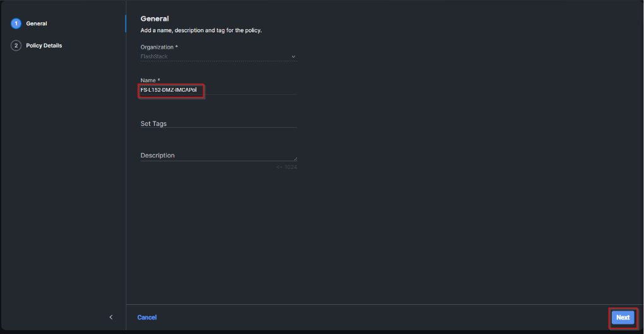Go to the Policy Details step
Viewport: 644px width, 334px height.
click(x=44, y=46)
